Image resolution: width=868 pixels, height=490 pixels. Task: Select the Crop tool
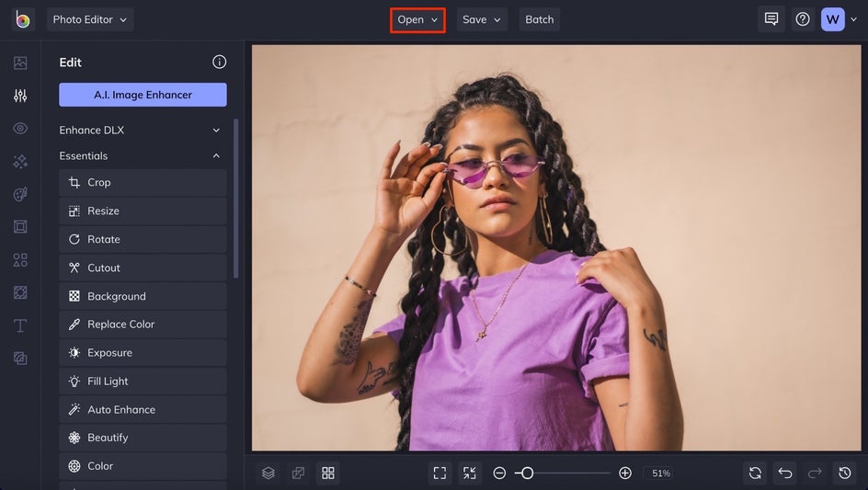(x=143, y=183)
